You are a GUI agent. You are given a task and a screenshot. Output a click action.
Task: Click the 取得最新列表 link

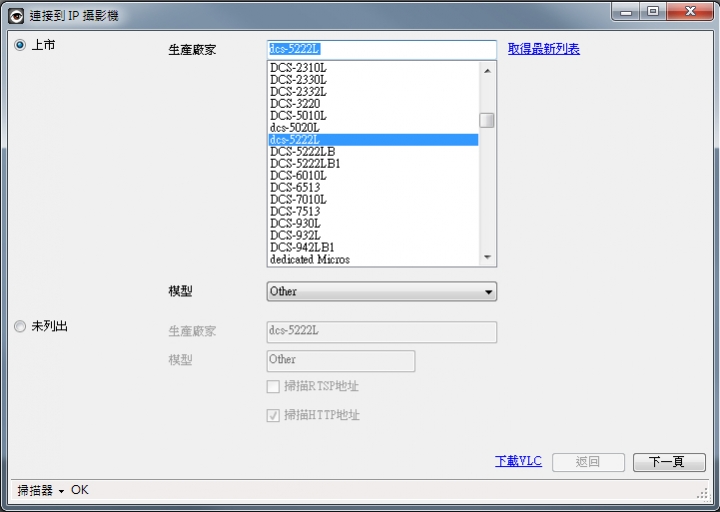(x=544, y=49)
